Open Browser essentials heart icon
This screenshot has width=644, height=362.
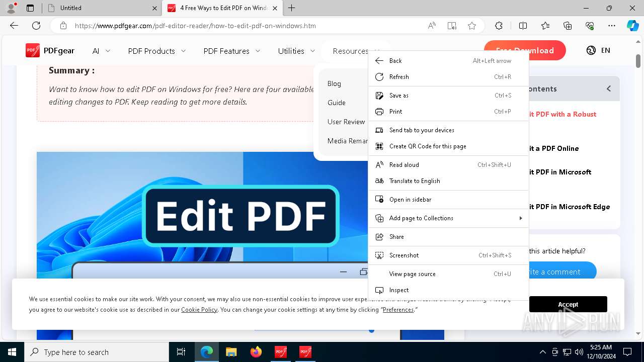coord(590,26)
